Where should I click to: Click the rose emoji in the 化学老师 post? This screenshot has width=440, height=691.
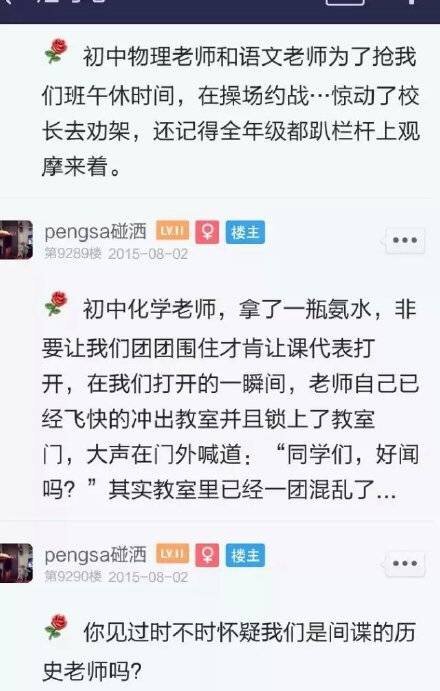click(56, 304)
